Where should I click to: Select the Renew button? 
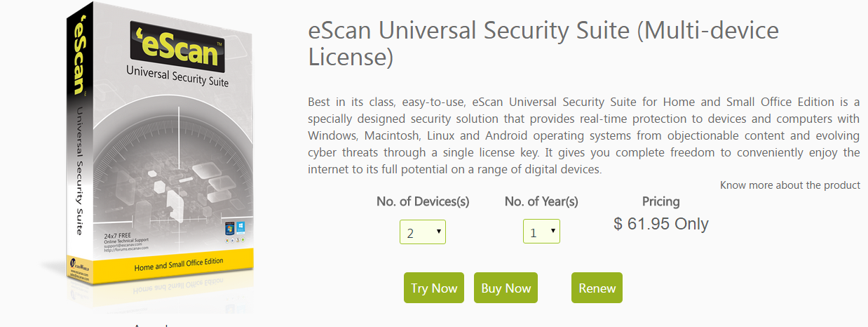[x=597, y=288]
